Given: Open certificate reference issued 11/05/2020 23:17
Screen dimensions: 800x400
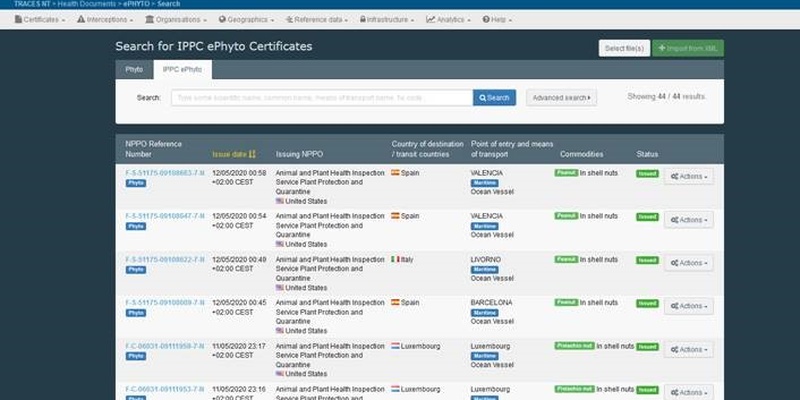Looking at the screenshot, I should (165, 346).
